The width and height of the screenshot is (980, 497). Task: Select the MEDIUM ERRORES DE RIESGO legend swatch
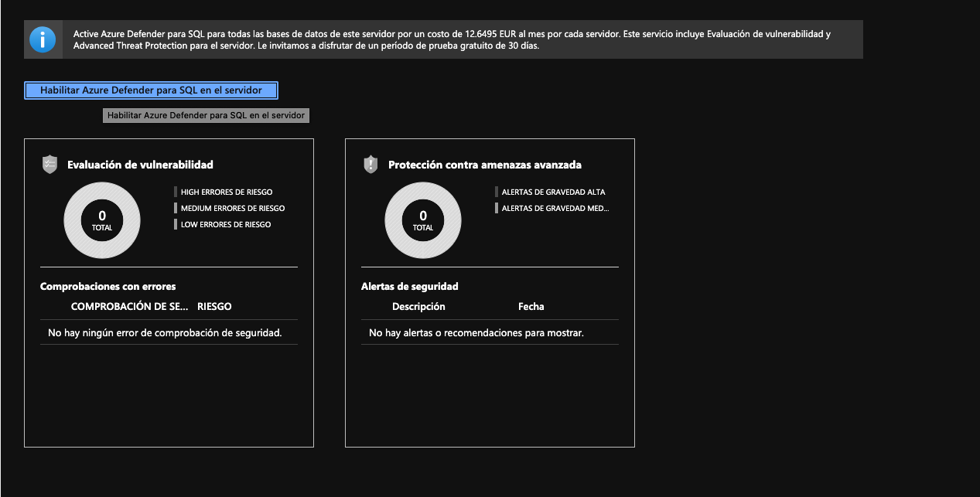pos(176,208)
